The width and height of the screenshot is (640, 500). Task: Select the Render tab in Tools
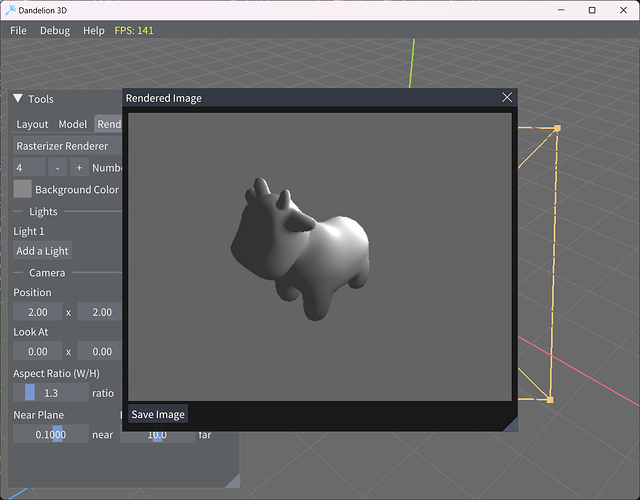point(109,124)
